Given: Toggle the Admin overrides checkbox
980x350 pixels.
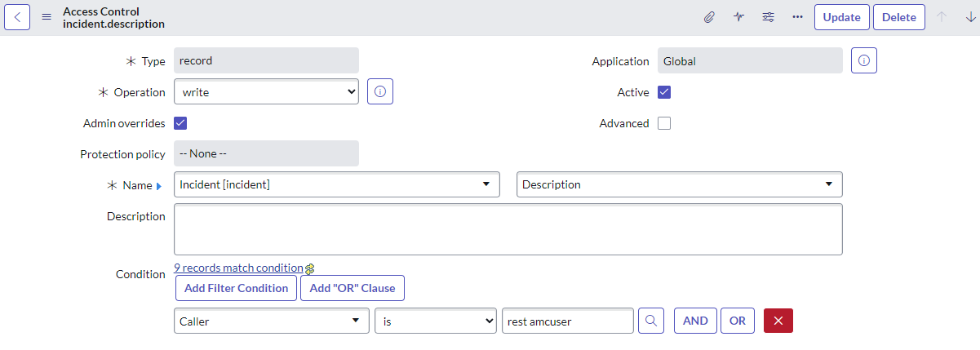Looking at the screenshot, I should pos(180,123).
